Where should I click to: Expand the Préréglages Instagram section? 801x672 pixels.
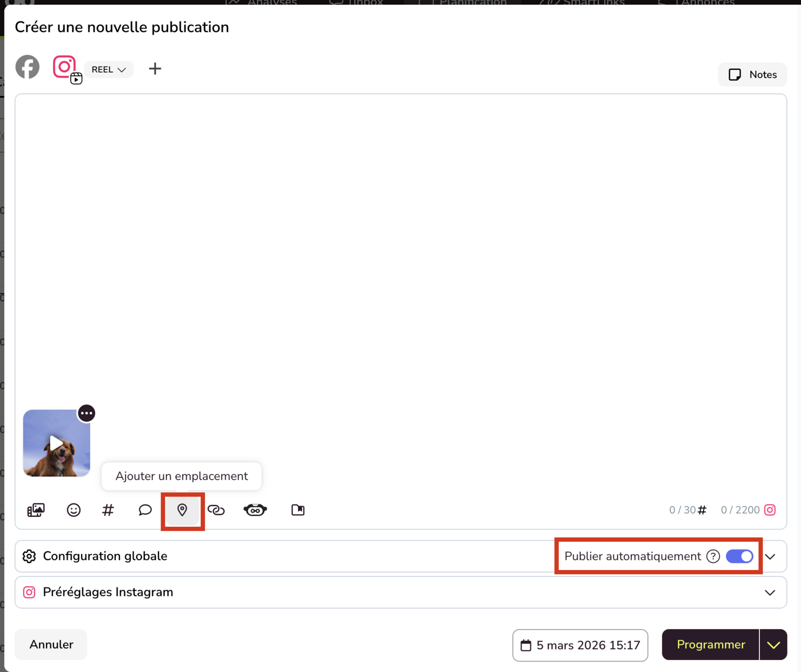click(x=770, y=592)
